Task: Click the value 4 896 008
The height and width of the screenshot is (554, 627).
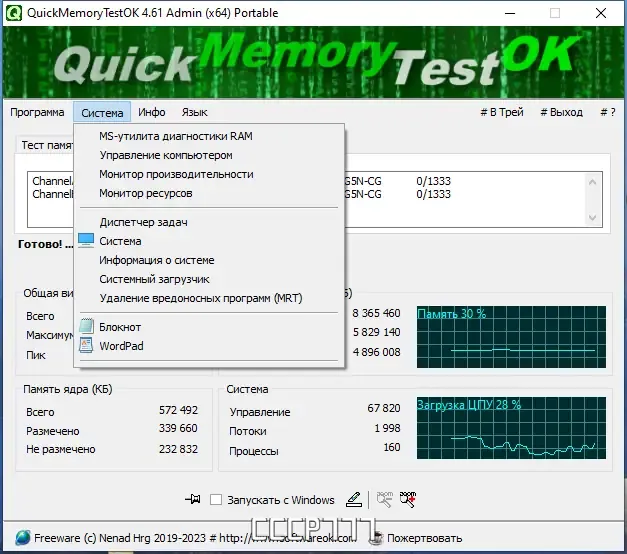Action: [x=376, y=352]
